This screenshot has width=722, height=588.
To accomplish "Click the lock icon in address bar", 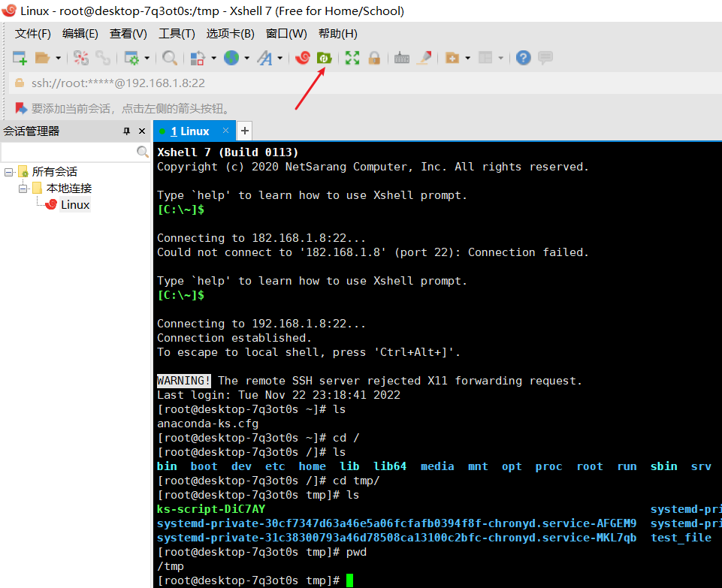I will [x=20, y=83].
